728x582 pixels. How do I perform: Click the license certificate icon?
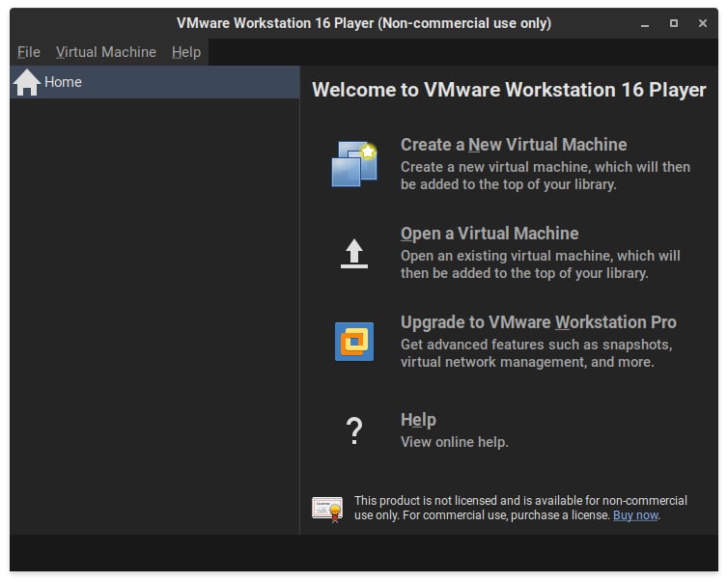click(x=327, y=510)
